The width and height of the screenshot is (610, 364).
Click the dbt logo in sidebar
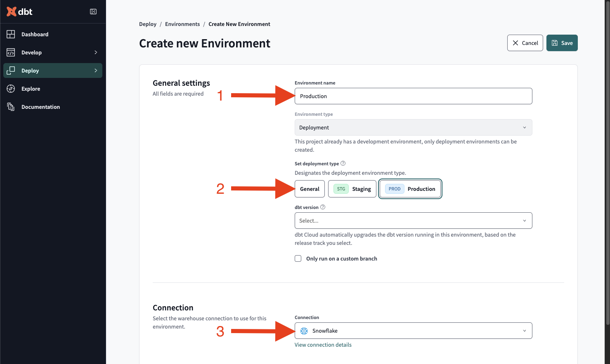pos(19,12)
